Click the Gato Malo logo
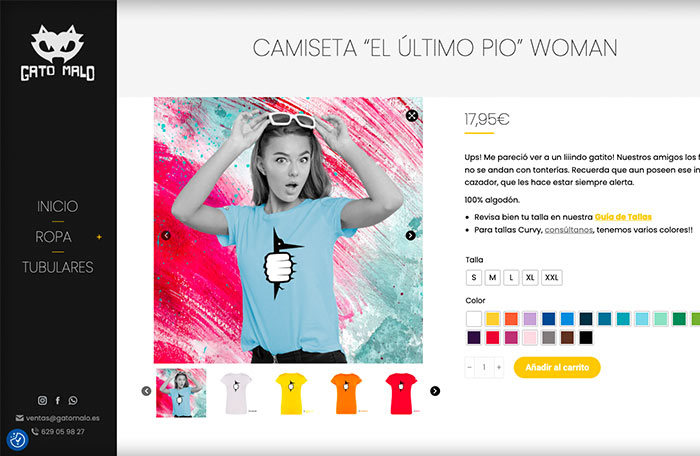Image resolution: width=700 pixels, height=456 pixels. click(x=58, y=53)
